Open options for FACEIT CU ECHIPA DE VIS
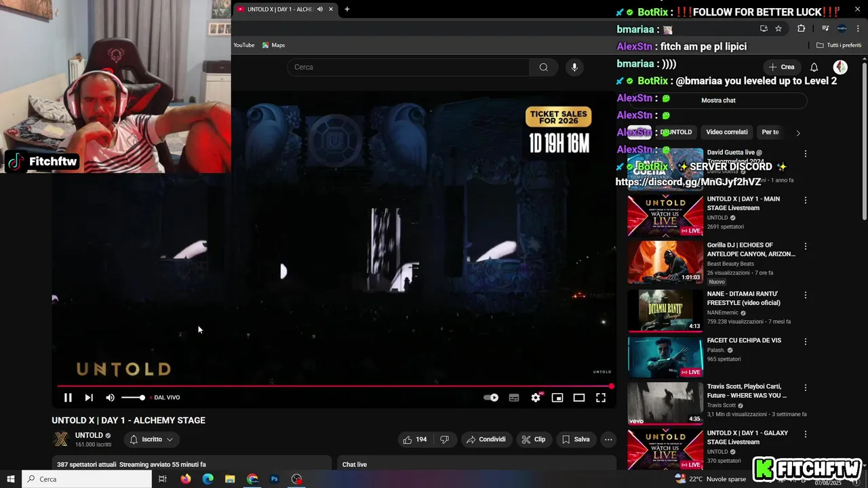The height and width of the screenshot is (488, 868). [x=806, y=342]
